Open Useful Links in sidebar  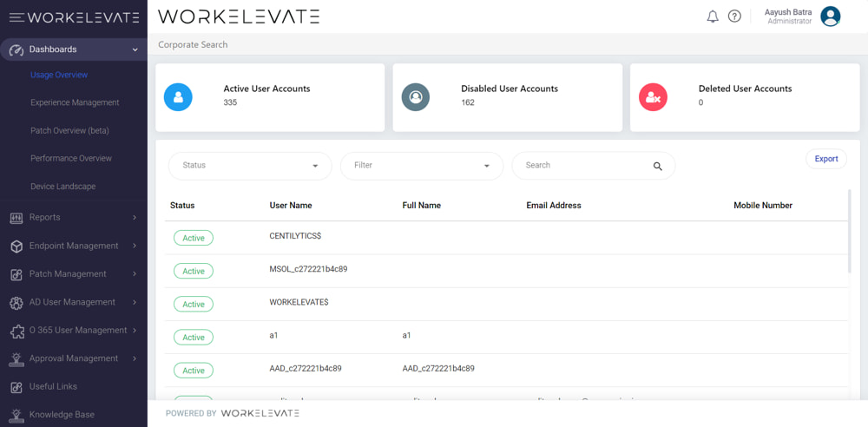point(53,386)
